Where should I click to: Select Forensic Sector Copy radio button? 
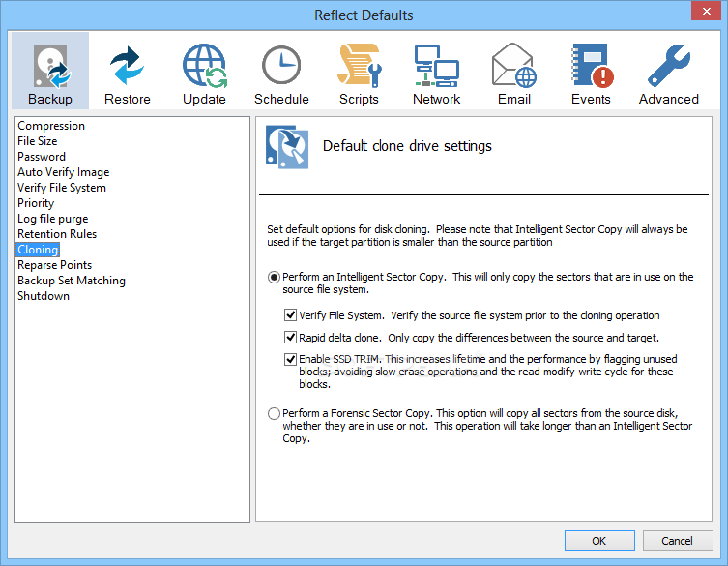[x=274, y=413]
